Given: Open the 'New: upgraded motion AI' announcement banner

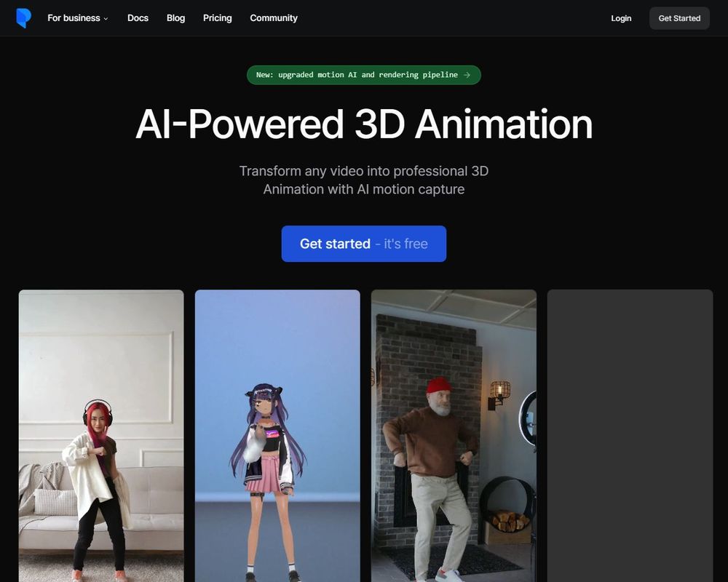Looking at the screenshot, I should click(363, 75).
